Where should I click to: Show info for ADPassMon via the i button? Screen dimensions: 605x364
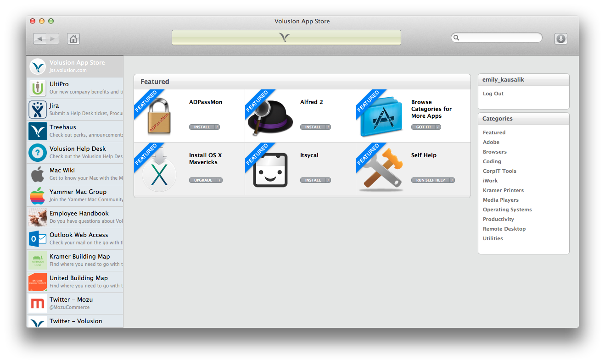coord(218,127)
